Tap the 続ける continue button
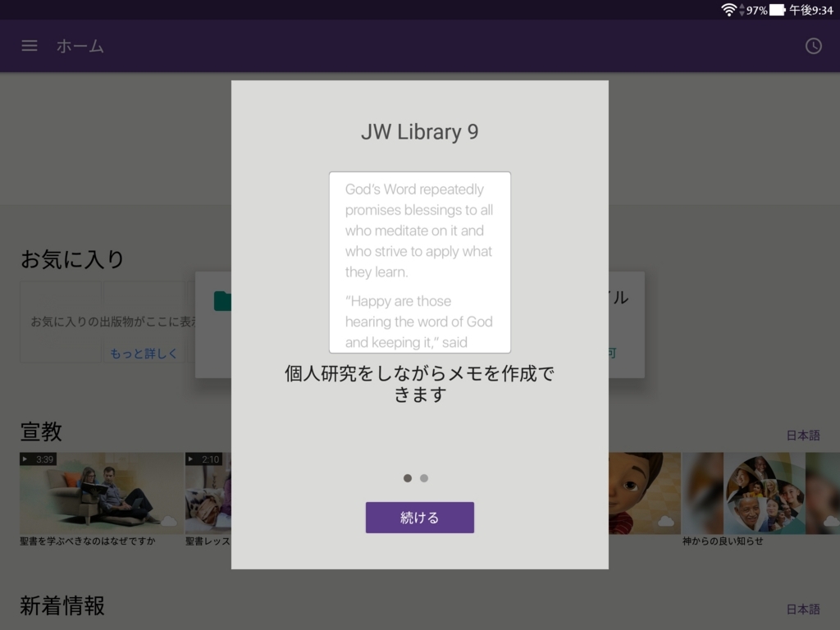 click(x=419, y=518)
